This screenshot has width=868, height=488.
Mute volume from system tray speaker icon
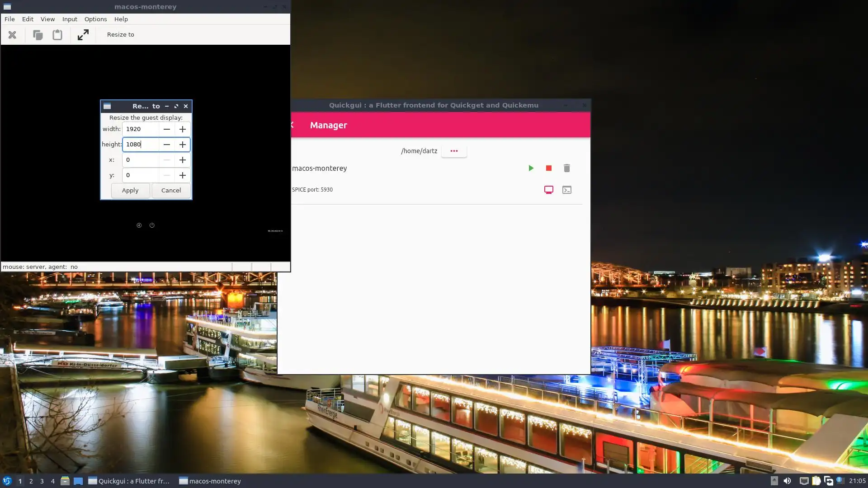tap(787, 481)
